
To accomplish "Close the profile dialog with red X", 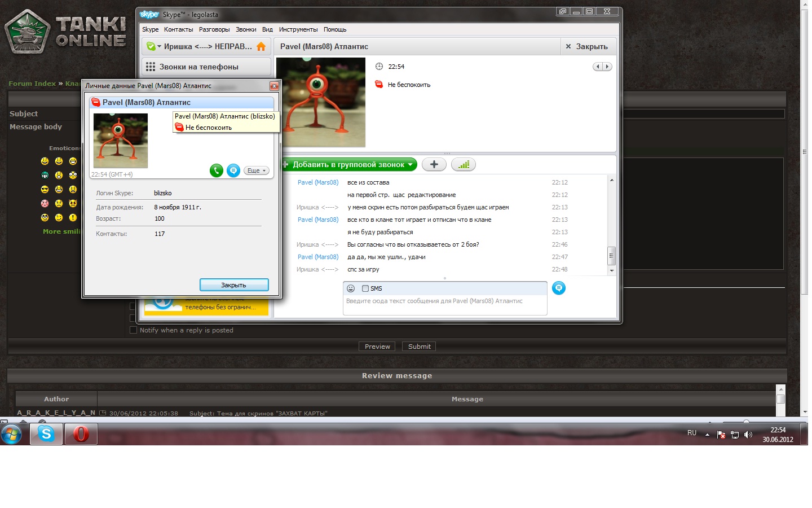I will click(274, 86).
